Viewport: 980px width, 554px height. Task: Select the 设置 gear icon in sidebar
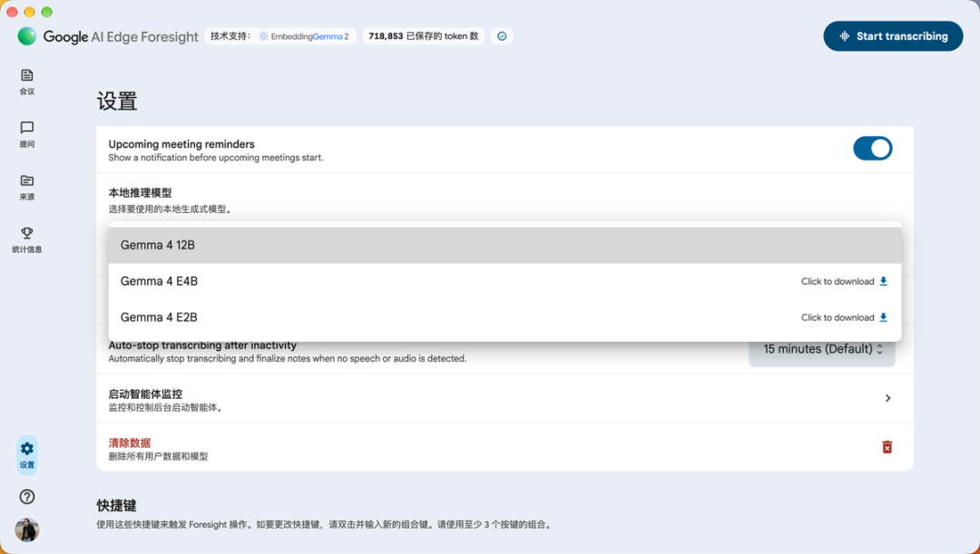tap(27, 449)
